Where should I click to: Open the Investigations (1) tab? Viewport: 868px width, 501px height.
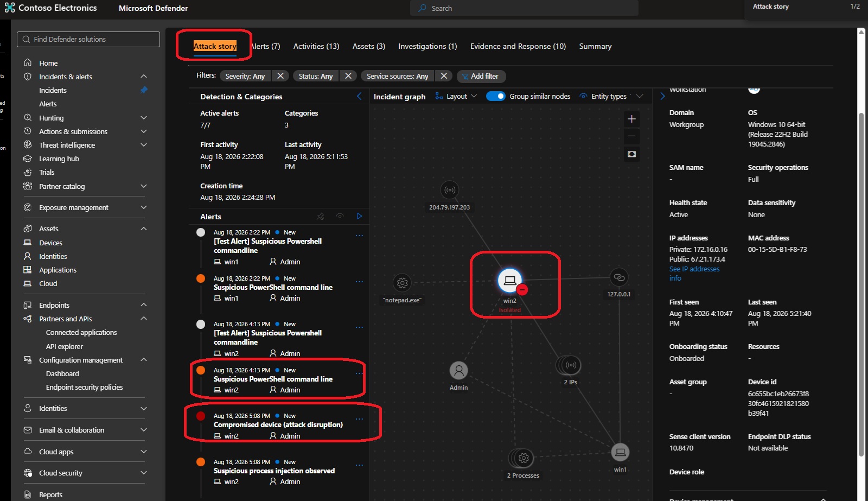[427, 46]
